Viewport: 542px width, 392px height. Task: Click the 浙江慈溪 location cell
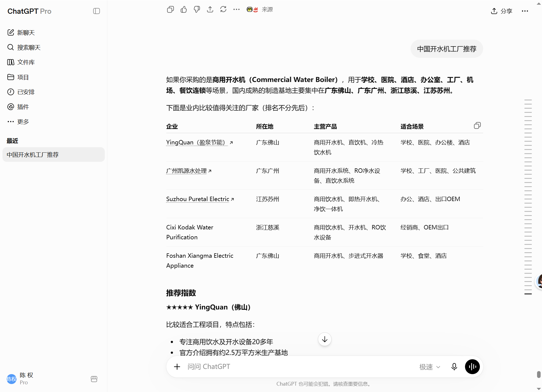click(268, 227)
